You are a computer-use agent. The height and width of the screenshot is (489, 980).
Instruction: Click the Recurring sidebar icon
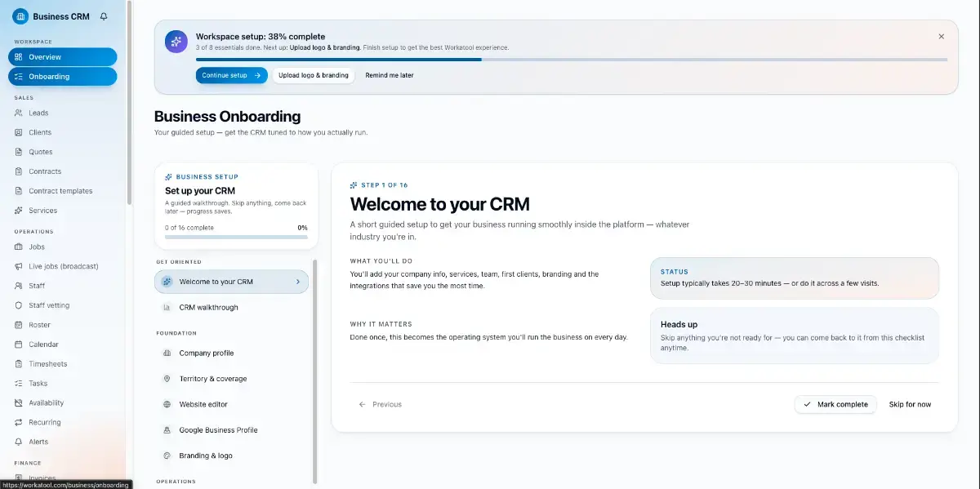[19, 422]
